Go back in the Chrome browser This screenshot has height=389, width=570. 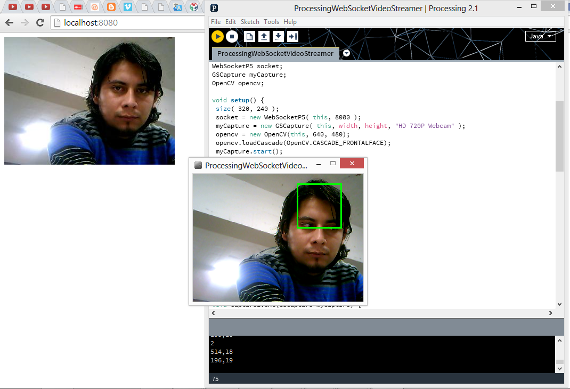click(x=9, y=23)
